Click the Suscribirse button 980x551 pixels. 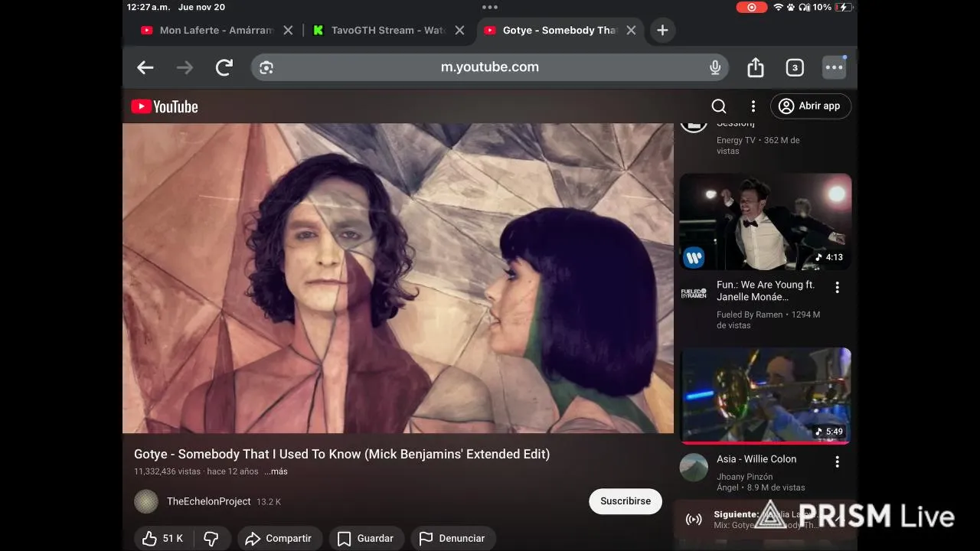point(626,501)
